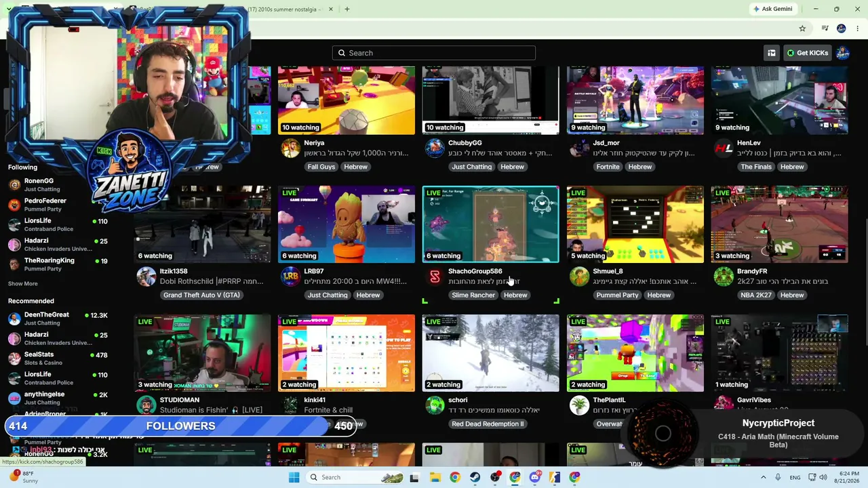Show hidden system tray icons
Viewport: 868px width, 488px height.
tap(763, 477)
